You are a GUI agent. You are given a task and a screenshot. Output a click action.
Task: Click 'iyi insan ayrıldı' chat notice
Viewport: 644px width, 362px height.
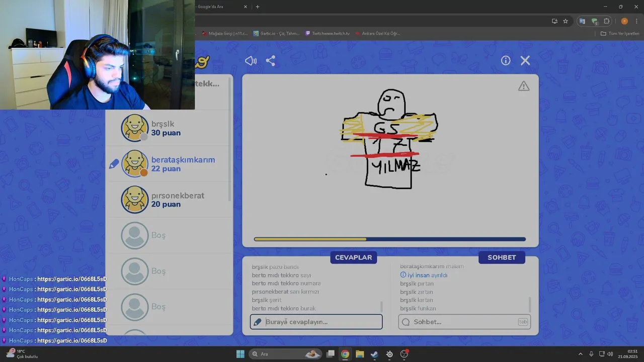(424, 275)
